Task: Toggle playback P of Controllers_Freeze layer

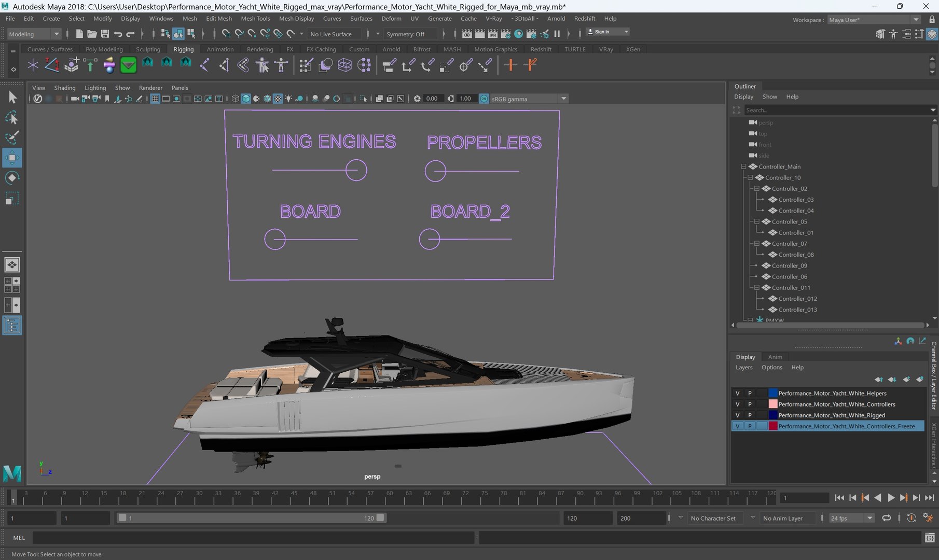Action: point(750,426)
